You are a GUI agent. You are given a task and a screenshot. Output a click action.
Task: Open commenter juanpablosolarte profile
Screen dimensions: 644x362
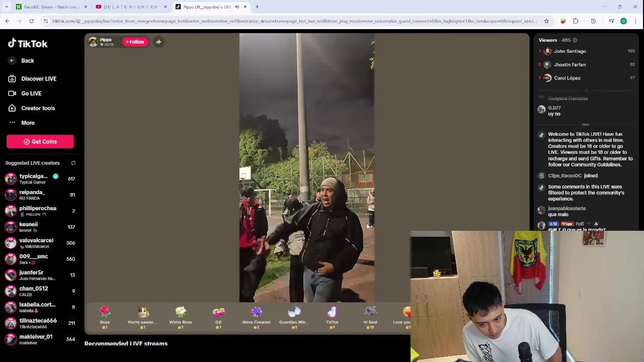click(567, 208)
